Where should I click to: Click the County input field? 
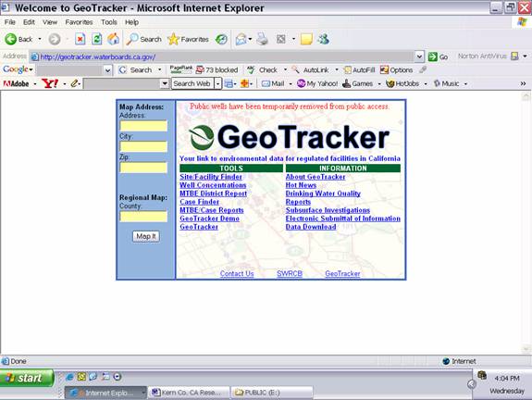coord(143,217)
